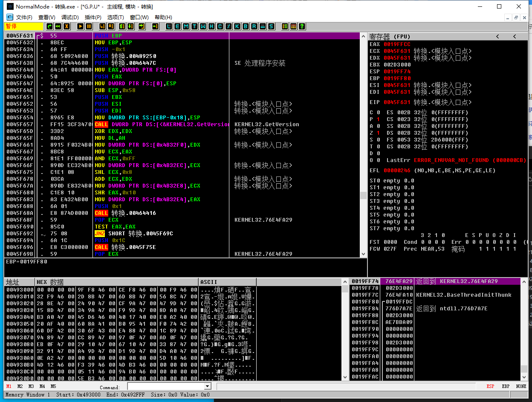Open the References window (R icon)
Viewport: 532px width, 402px height.
click(x=254, y=26)
